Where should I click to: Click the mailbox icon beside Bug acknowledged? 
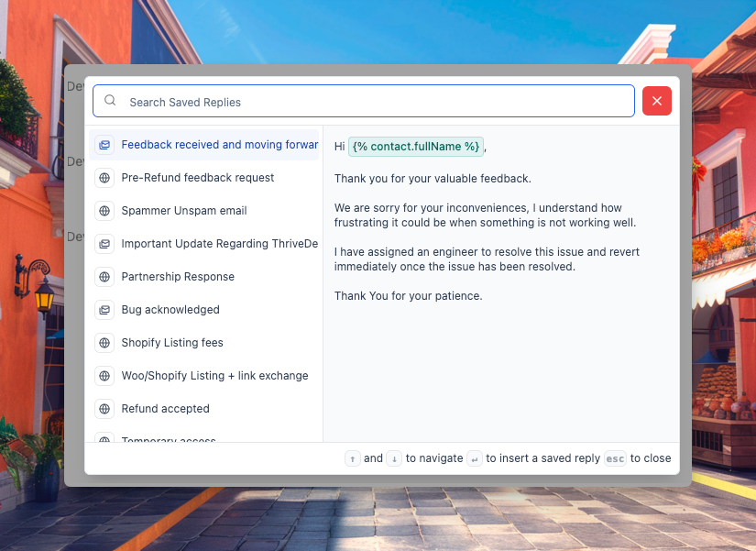pos(104,310)
